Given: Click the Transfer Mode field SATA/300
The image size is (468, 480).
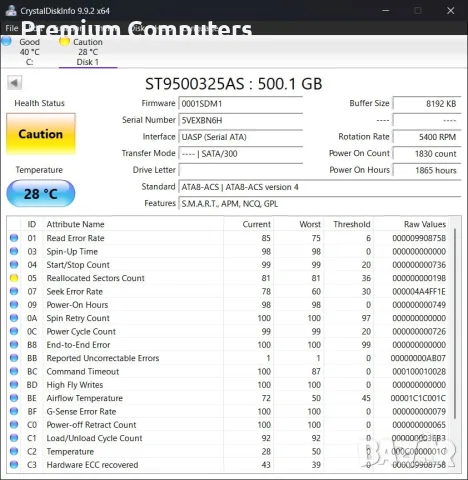Looking at the screenshot, I should (241, 154).
